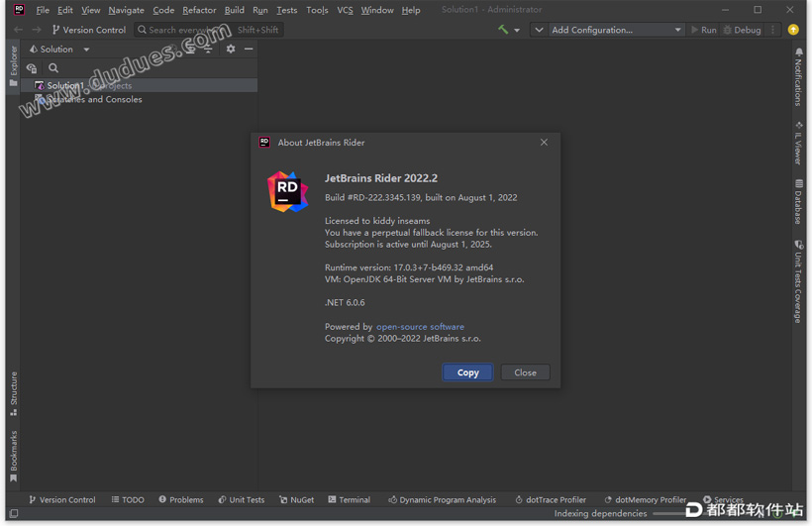
Task: Open the File menu
Action: 43,10
